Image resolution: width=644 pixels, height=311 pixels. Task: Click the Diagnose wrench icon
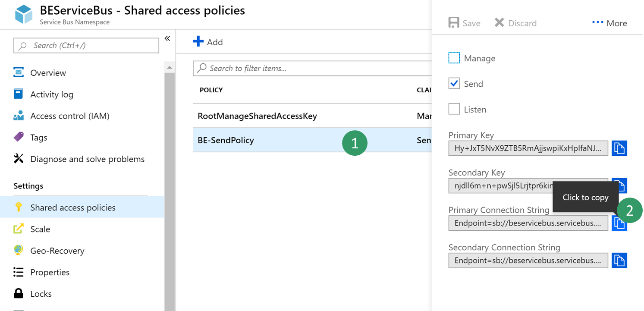click(x=19, y=158)
